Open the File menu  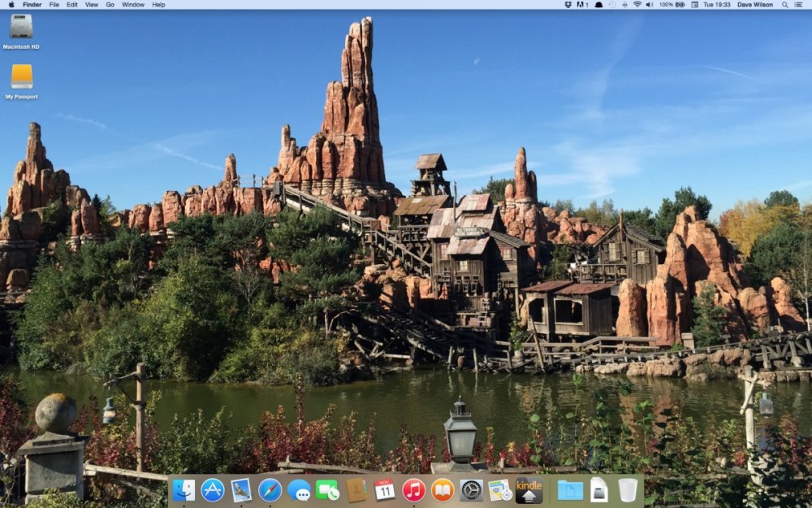pos(54,5)
